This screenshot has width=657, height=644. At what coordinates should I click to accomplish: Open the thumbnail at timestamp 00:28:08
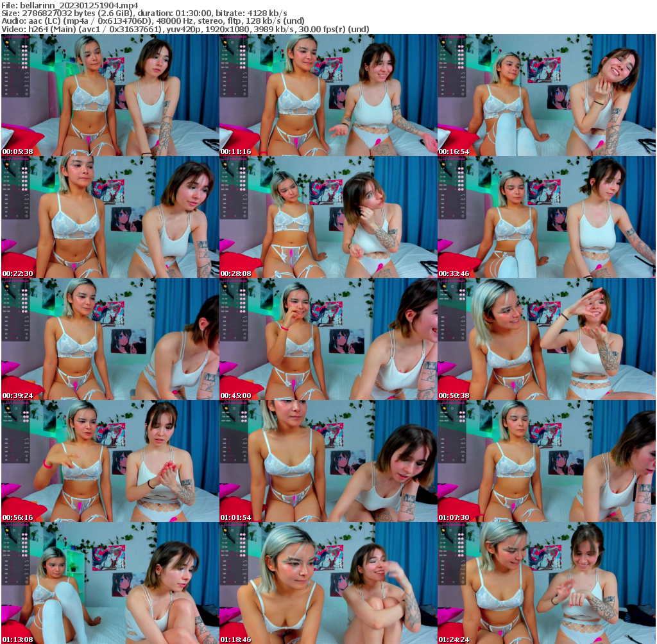[328, 217]
